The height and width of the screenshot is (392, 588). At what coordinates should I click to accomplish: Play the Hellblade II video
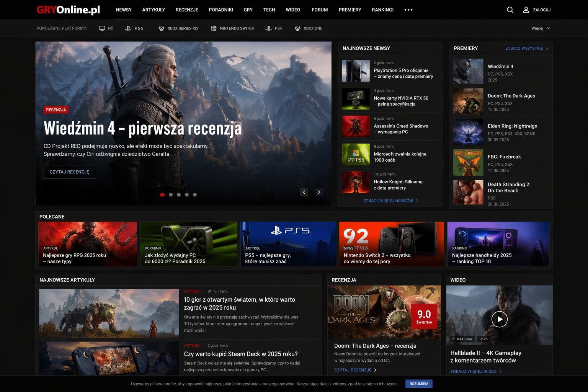tap(499, 319)
